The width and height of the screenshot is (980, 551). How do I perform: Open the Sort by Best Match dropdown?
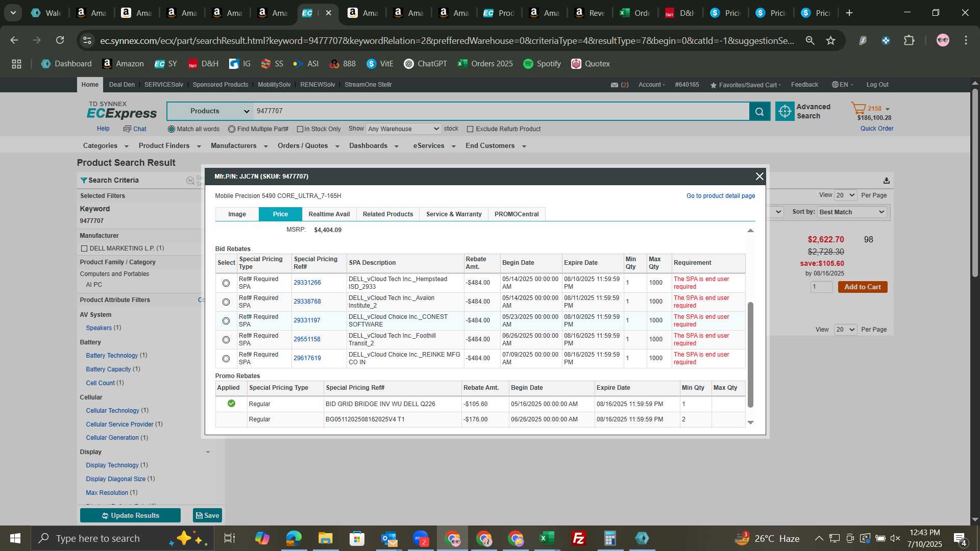pyautogui.click(x=852, y=212)
